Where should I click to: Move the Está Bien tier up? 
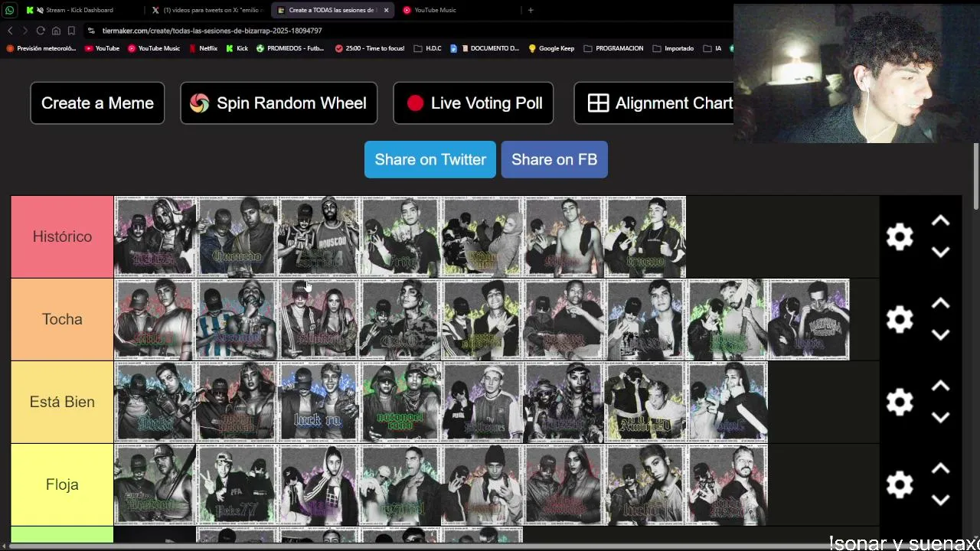[940, 386]
